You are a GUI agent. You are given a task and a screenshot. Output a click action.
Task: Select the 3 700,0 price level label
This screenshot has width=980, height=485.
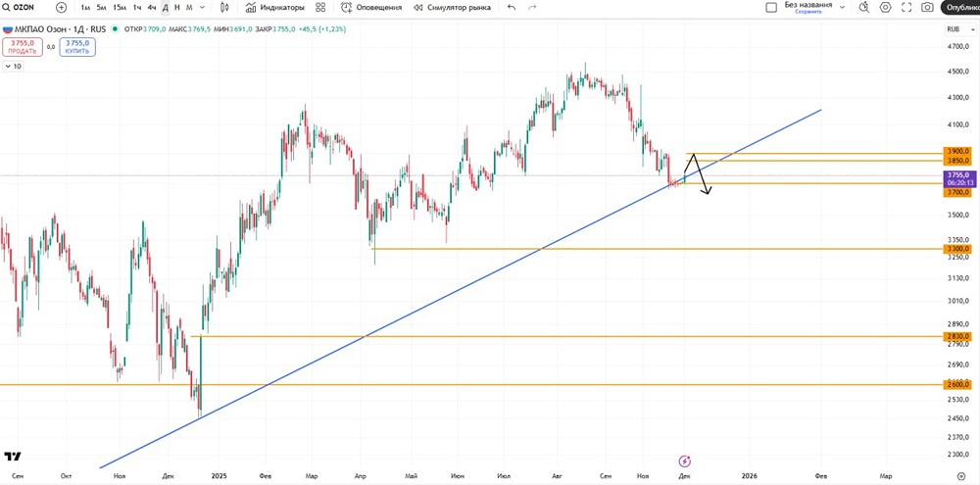click(x=957, y=193)
